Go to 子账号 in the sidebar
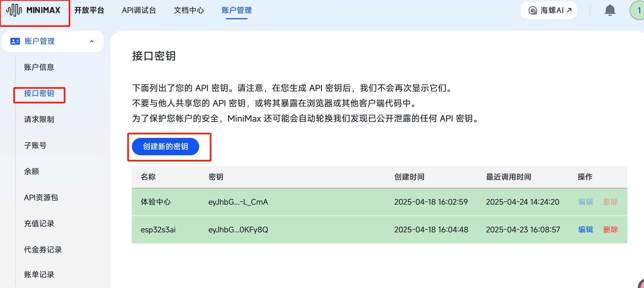 coord(35,145)
